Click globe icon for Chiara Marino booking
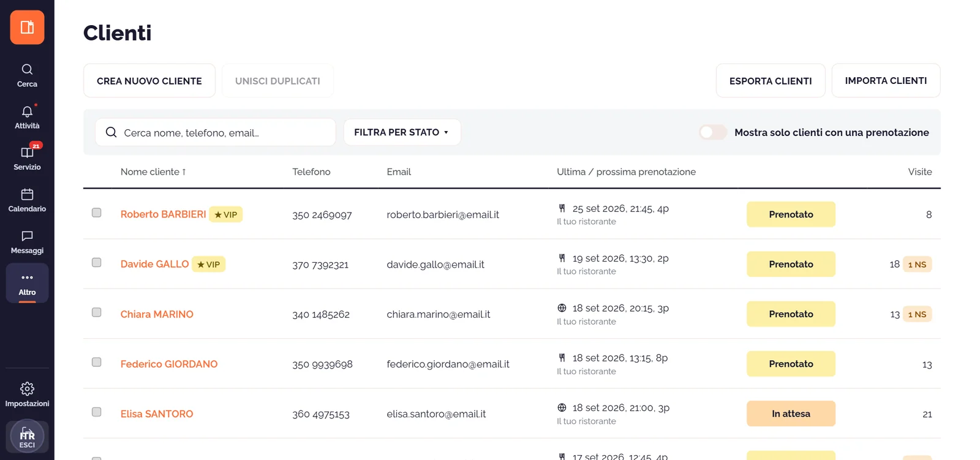 (562, 308)
